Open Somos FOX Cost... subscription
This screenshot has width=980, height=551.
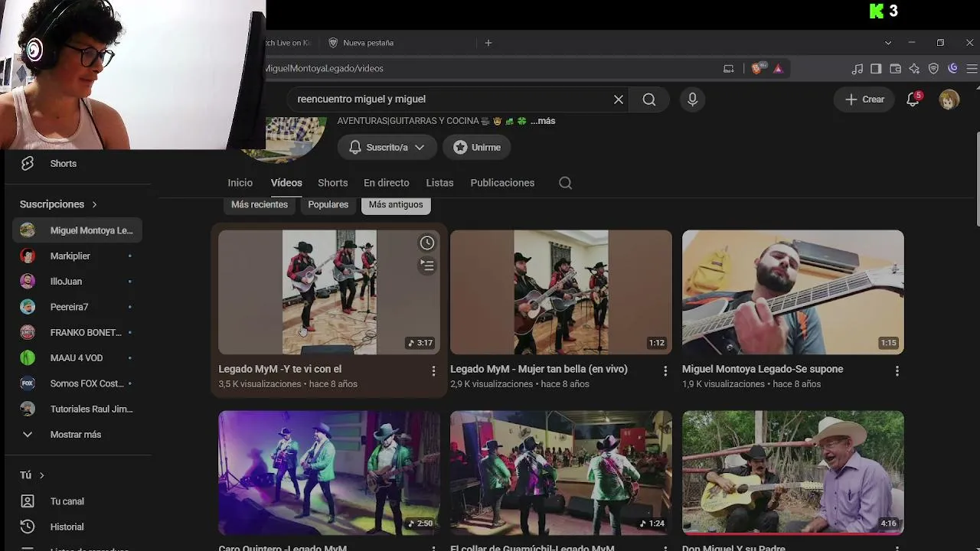pyautogui.click(x=77, y=383)
